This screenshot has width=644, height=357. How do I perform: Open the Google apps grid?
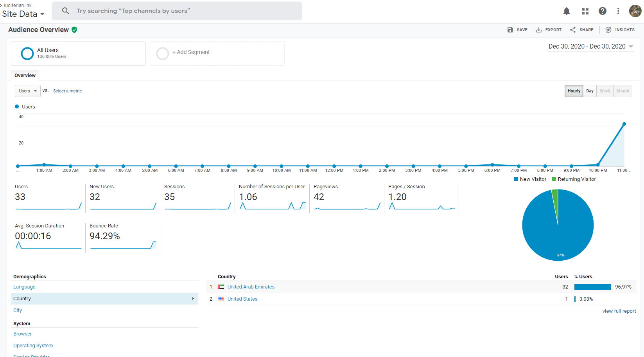585,11
